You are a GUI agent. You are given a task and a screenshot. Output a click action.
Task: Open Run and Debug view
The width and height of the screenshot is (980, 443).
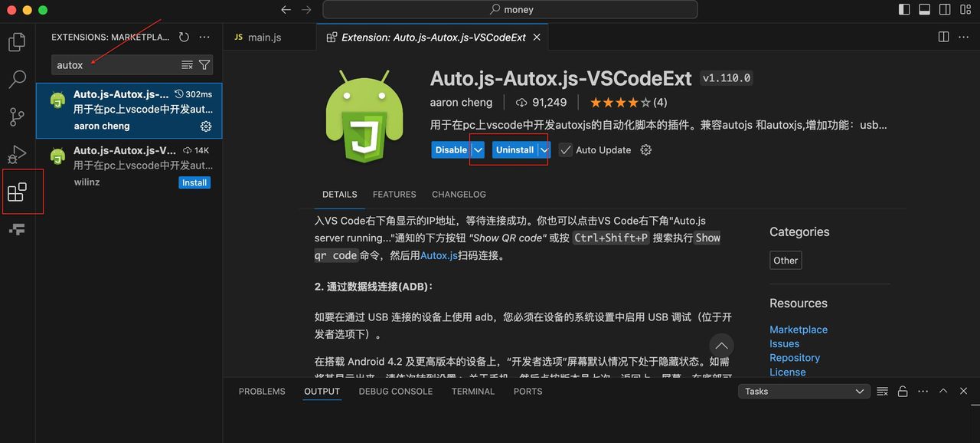pos(17,154)
